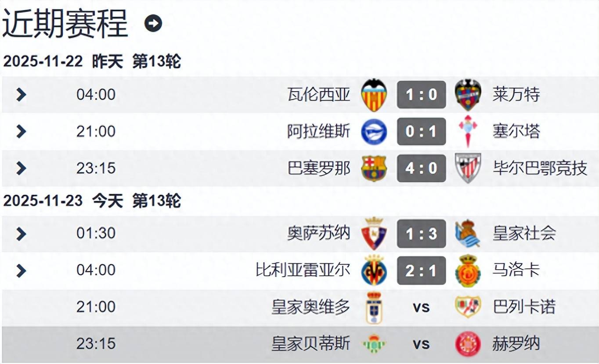Click the 巴列卡诺 team name
599x364 pixels.
click(524, 307)
